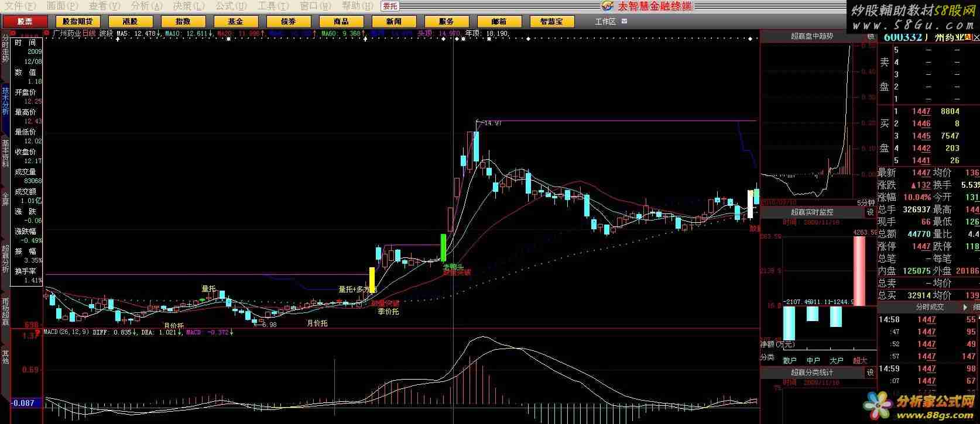Click the green breakout signal candle
980x424 pixels.
443,247
